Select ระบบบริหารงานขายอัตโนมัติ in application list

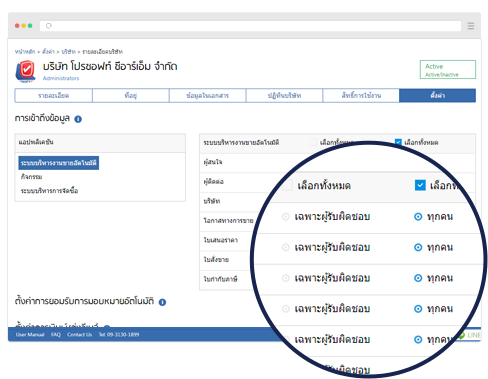[59, 163]
